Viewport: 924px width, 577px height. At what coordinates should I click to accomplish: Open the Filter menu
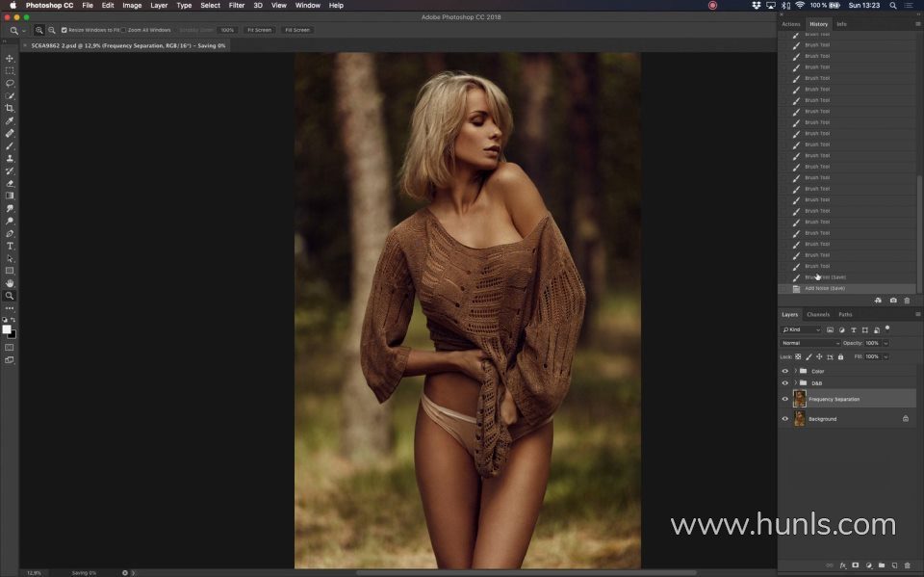236,5
